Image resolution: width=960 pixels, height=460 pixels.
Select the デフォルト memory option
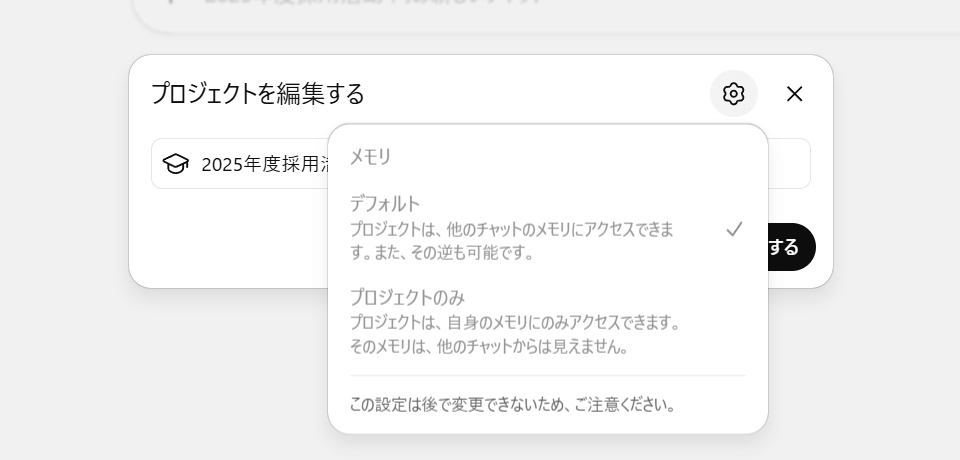(x=386, y=204)
